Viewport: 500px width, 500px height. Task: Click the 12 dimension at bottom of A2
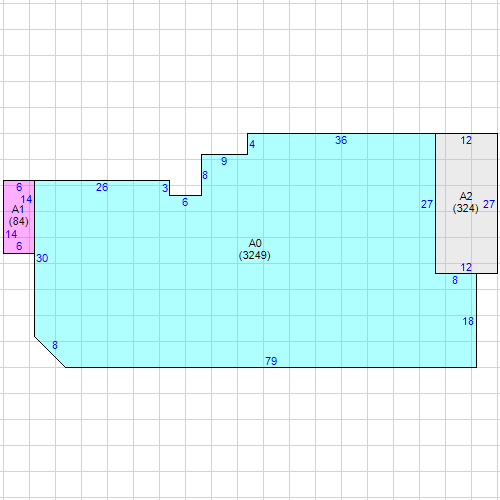tap(466, 267)
